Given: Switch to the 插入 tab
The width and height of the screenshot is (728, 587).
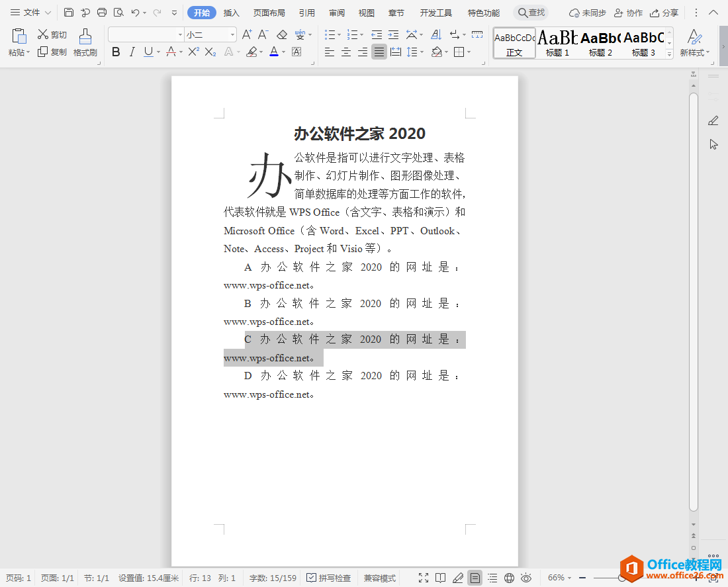Looking at the screenshot, I should point(232,13).
